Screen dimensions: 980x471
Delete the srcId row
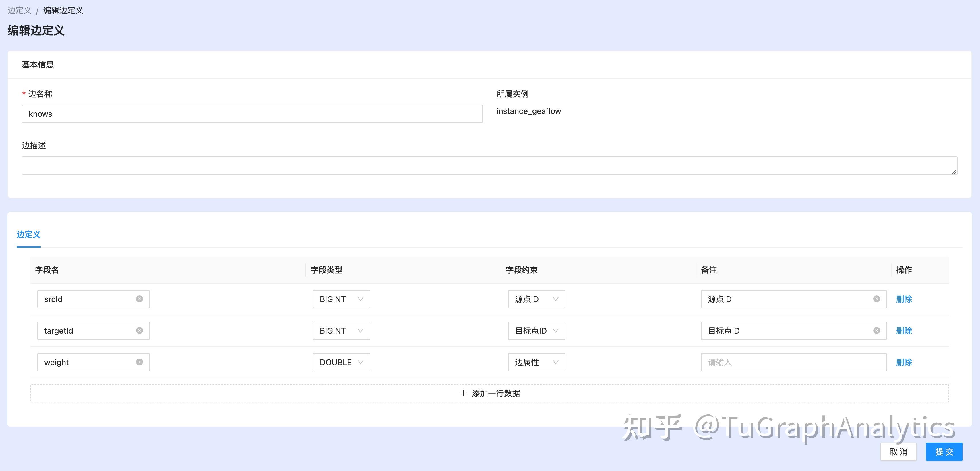click(904, 299)
